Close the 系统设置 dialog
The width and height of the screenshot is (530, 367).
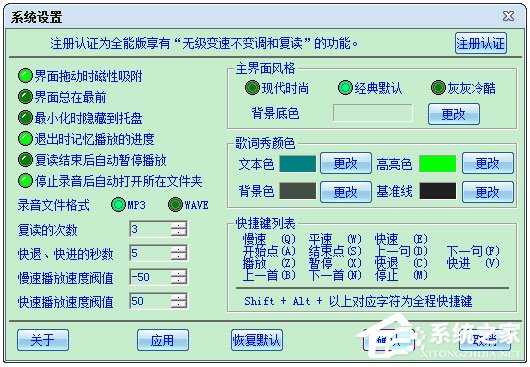click(508, 16)
